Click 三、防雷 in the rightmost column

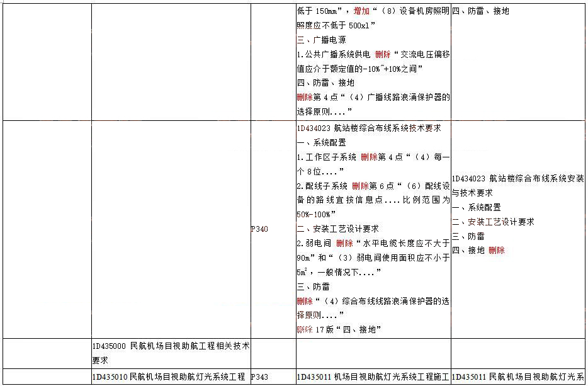[x=468, y=236]
